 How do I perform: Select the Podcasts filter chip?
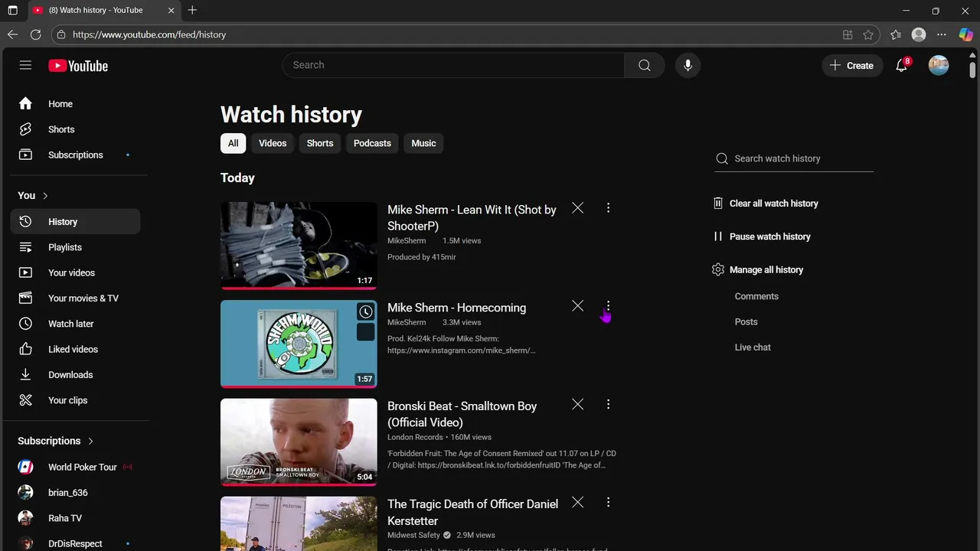point(372,143)
